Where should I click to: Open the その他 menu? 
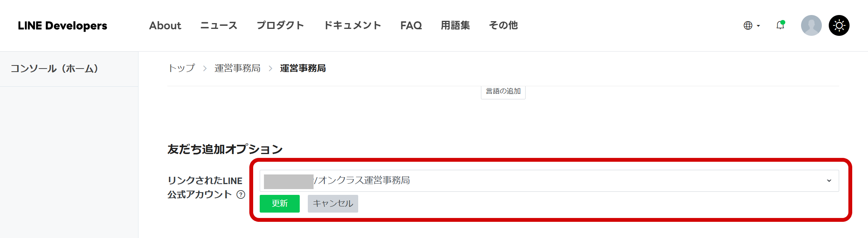pyautogui.click(x=503, y=26)
